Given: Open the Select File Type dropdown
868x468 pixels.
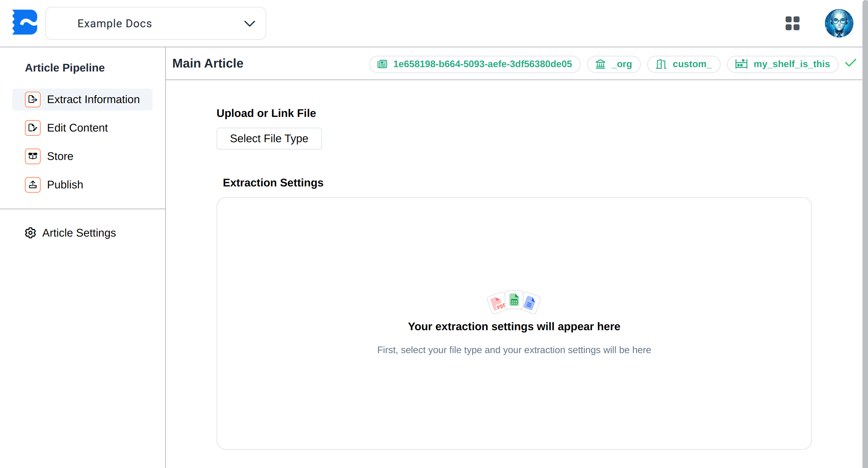Looking at the screenshot, I should (x=269, y=139).
